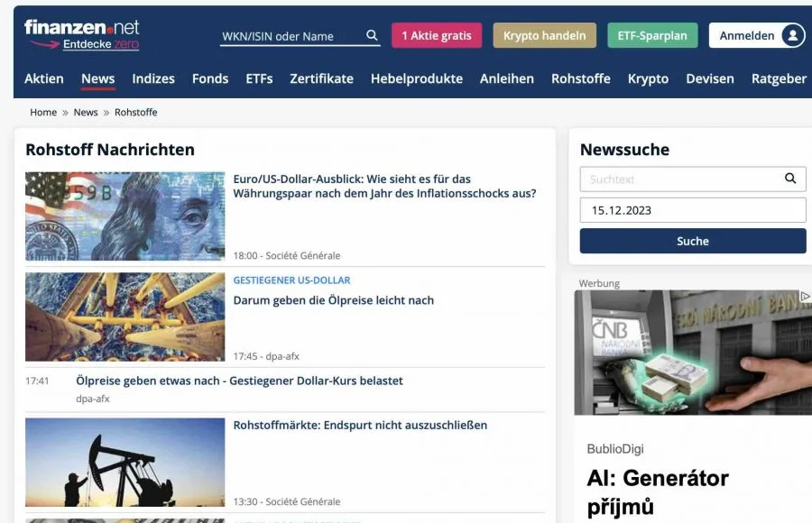
Task: Select Hebelprodukte in the navigation bar
Action: pos(417,78)
